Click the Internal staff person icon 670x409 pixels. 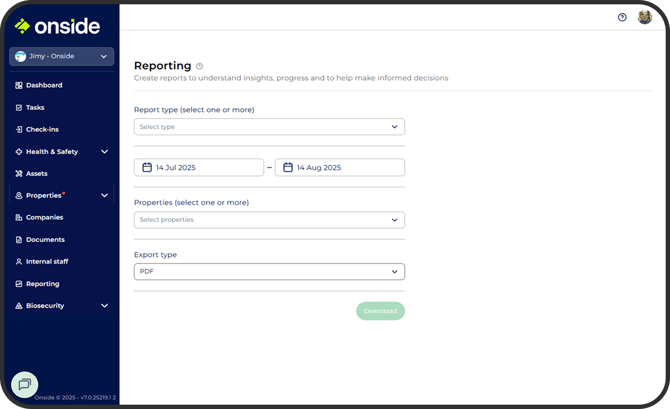click(x=19, y=262)
